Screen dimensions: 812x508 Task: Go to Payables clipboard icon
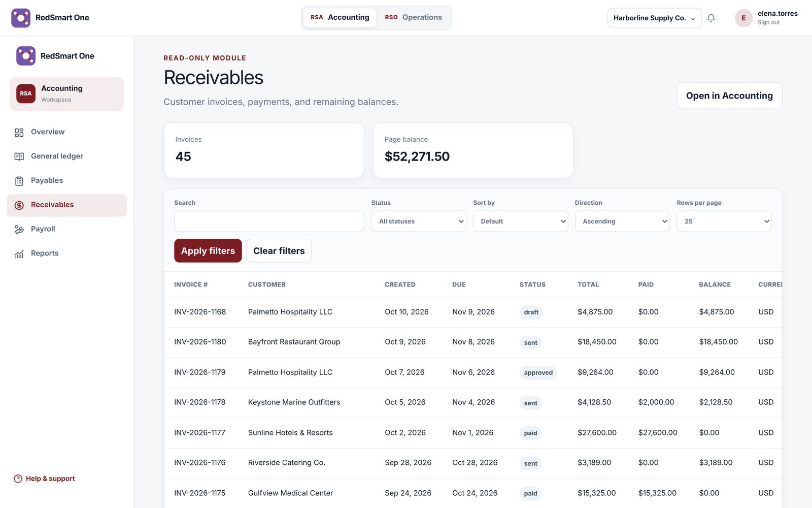coord(19,181)
